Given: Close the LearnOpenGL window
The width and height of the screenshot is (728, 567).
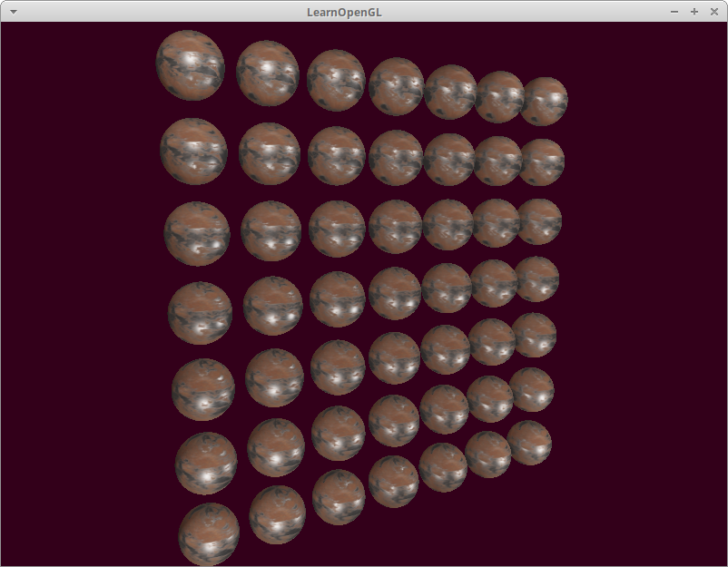Looking at the screenshot, I should [x=714, y=11].
